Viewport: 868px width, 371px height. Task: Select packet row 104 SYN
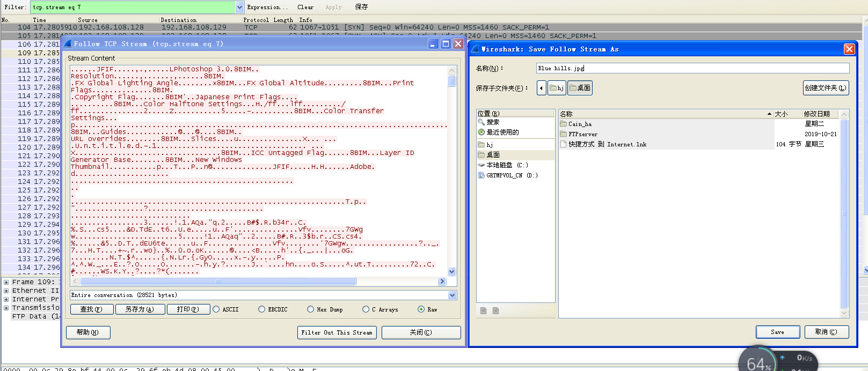432,27
